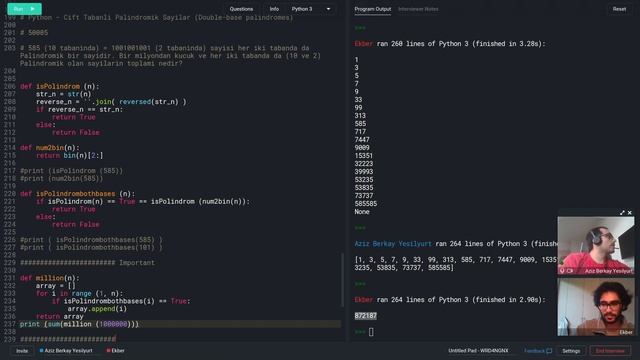Select Ekber's video thumbnail
Screen dimensions: 640x360
[596, 307]
